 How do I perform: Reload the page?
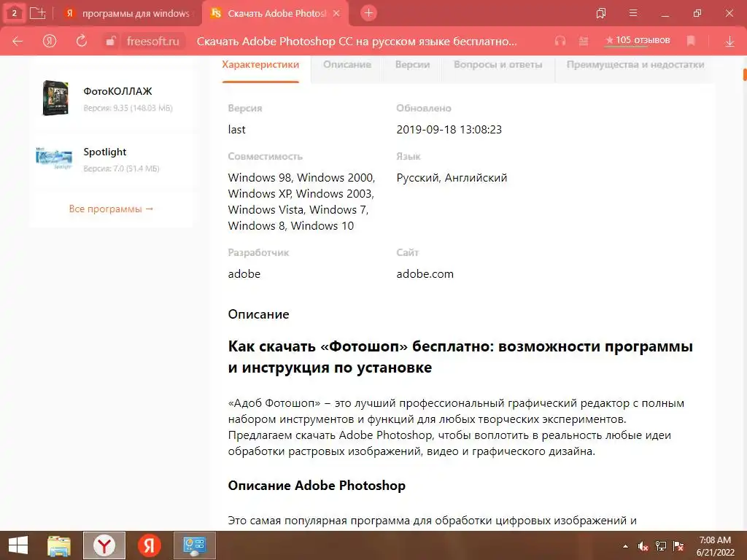tap(82, 41)
